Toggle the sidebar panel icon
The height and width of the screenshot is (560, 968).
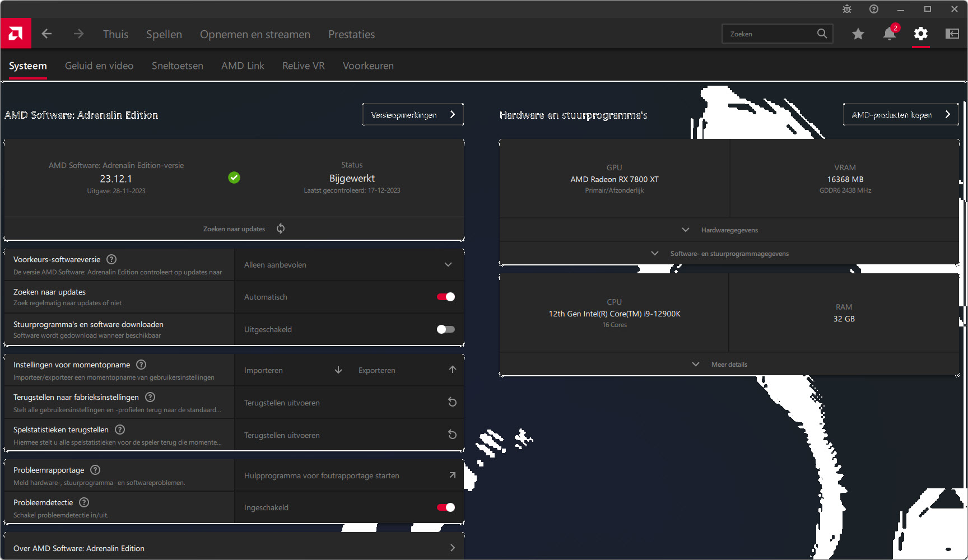coord(952,34)
